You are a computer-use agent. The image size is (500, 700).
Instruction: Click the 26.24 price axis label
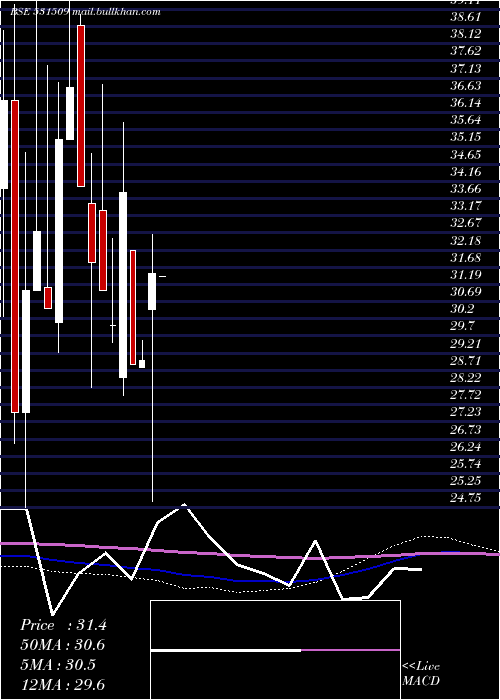tap(466, 446)
